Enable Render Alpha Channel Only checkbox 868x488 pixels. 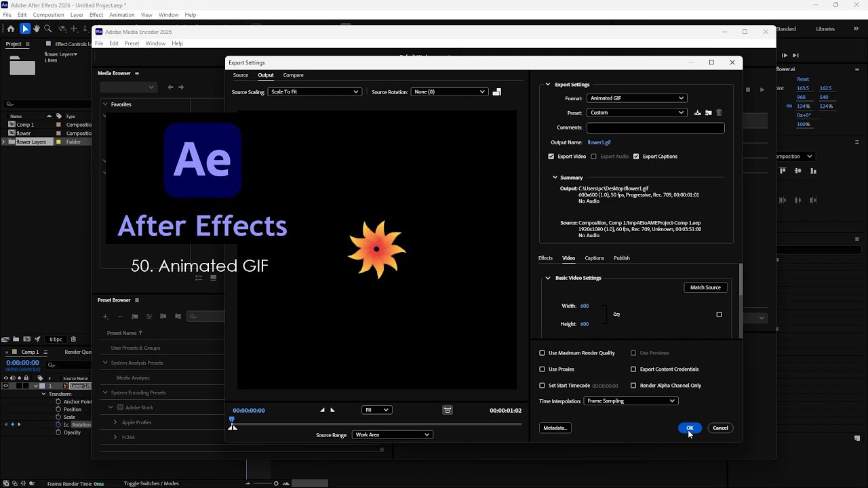(x=633, y=386)
